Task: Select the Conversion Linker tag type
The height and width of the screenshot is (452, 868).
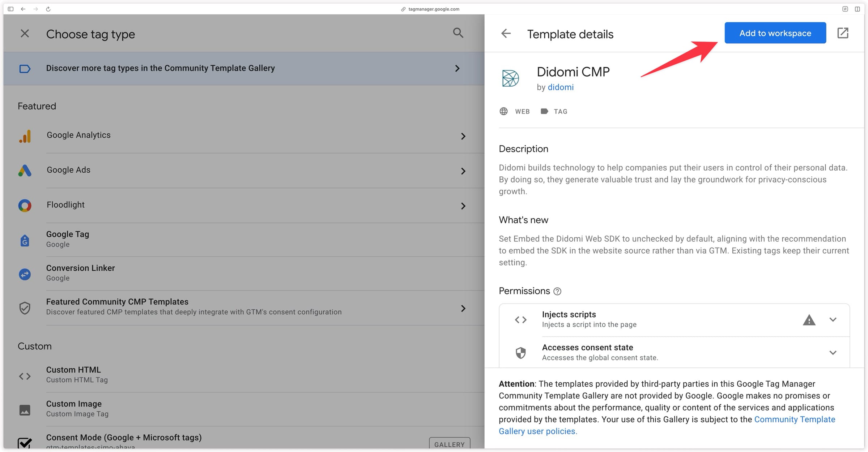Action: [244, 274]
